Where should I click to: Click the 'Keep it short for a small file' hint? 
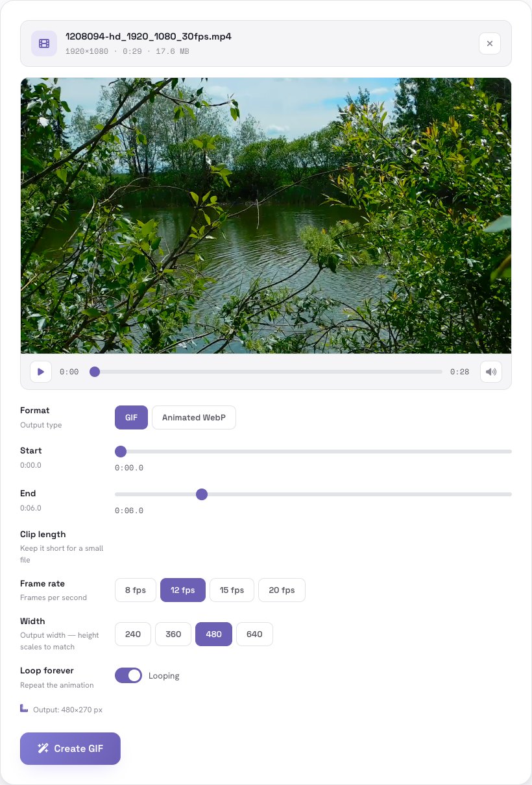click(x=62, y=554)
